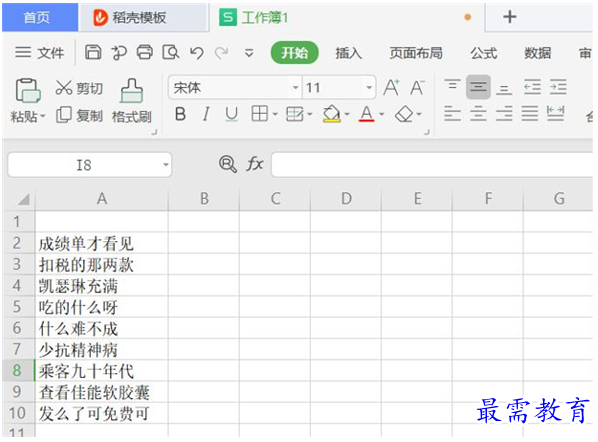Click the Print icon in quick toolbar
The image size is (598, 442).
pos(145,52)
